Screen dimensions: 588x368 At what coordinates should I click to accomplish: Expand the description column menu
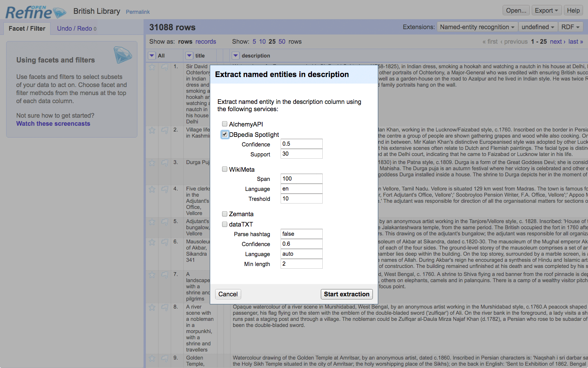click(236, 56)
